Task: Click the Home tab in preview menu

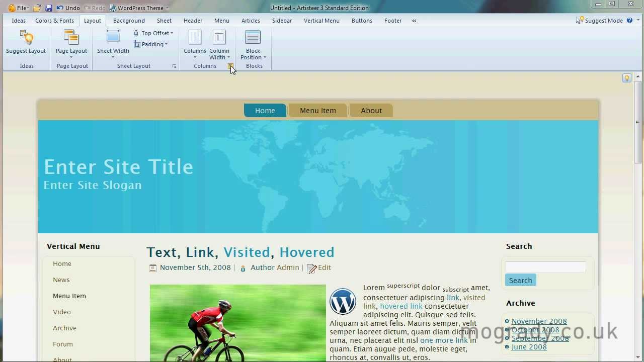Action: click(x=265, y=111)
